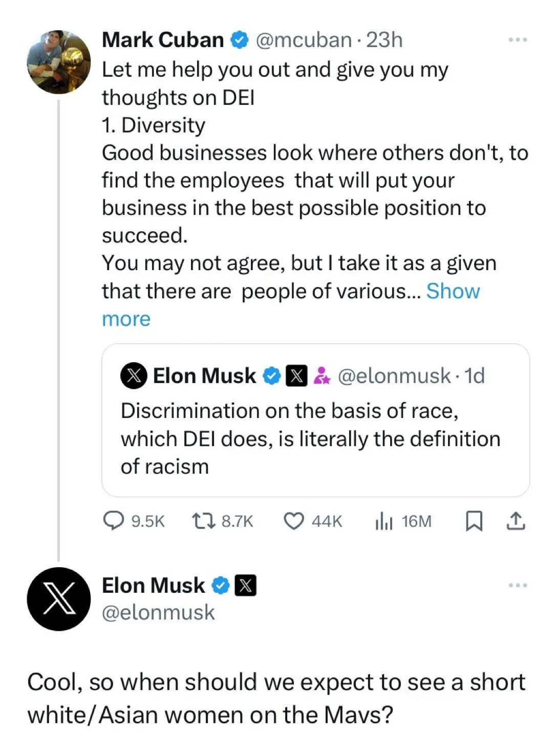Open Mark Cuban's profile picture

pyautogui.click(x=59, y=62)
